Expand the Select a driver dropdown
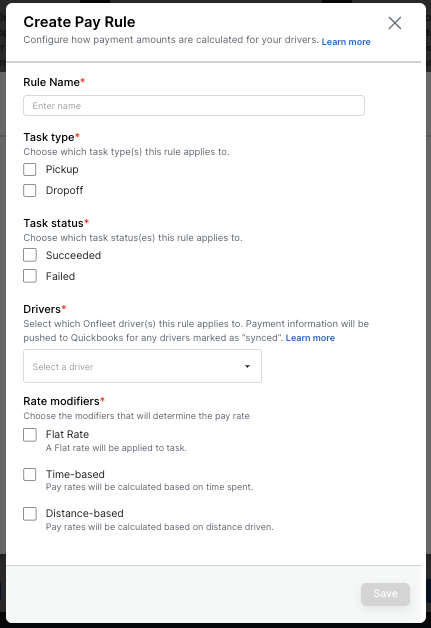431x628 pixels. [x=142, y=366]
